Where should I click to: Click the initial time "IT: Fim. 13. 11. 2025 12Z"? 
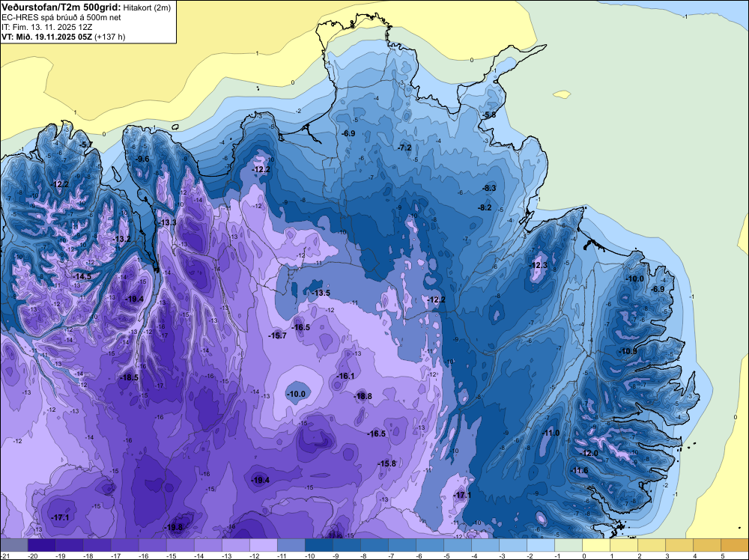pyautogui.click(x=46, y=27)
